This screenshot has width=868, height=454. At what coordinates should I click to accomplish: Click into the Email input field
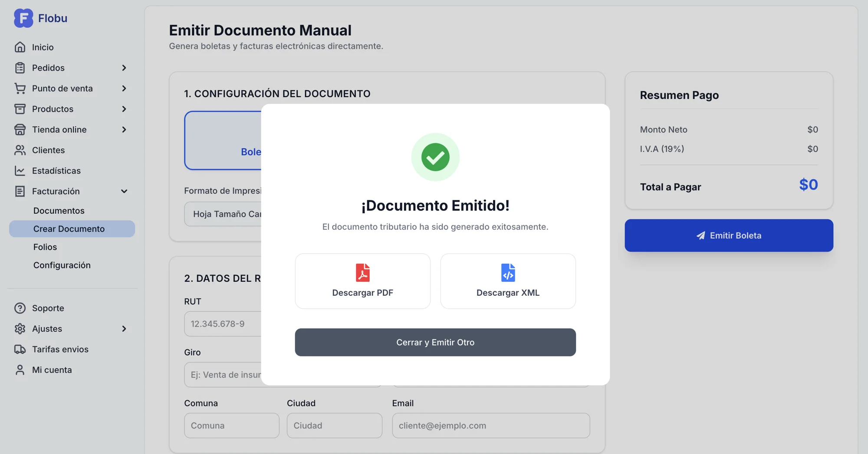pyautogui.click(x=490, y=425)
